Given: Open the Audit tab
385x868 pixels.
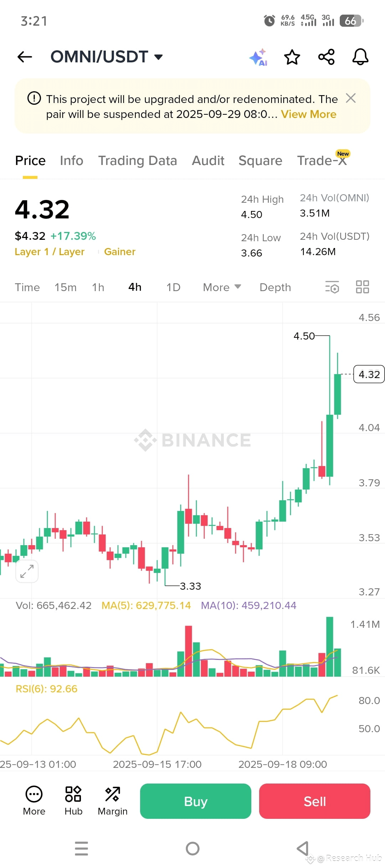Looking at the screenshot, I should [208, 161].
